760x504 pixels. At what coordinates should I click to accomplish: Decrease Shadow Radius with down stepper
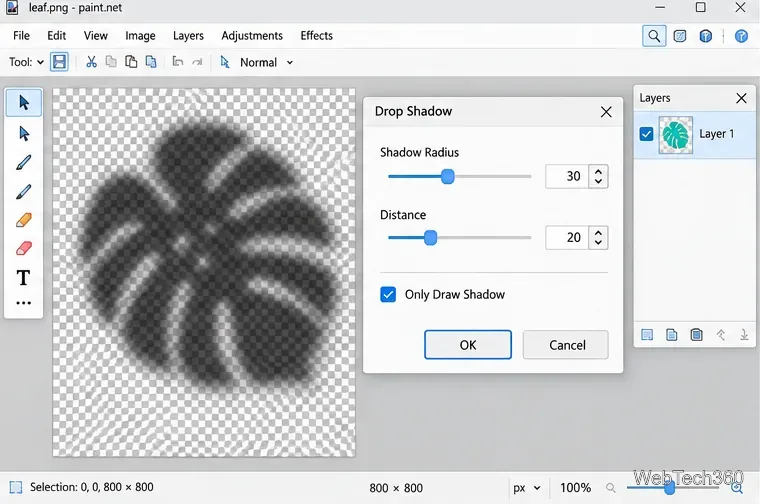click(x=598, y=181)
